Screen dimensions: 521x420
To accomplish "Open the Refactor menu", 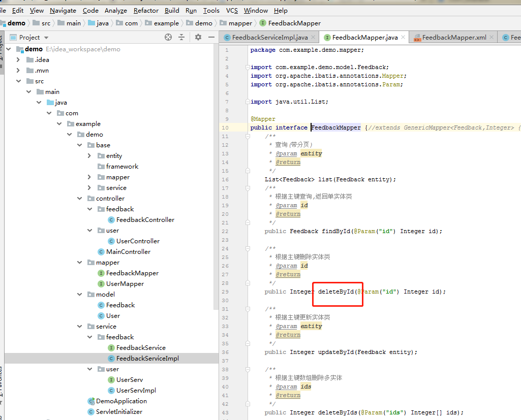I will 146,10.
